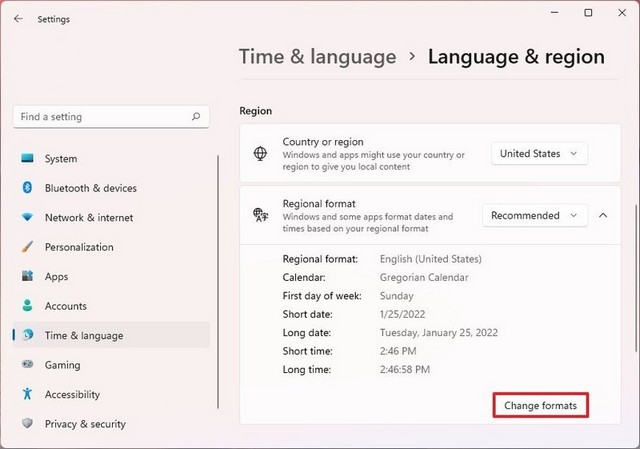640x449 pixels.
Task: Click the Regional format language icon
Action: coord(260,215)
